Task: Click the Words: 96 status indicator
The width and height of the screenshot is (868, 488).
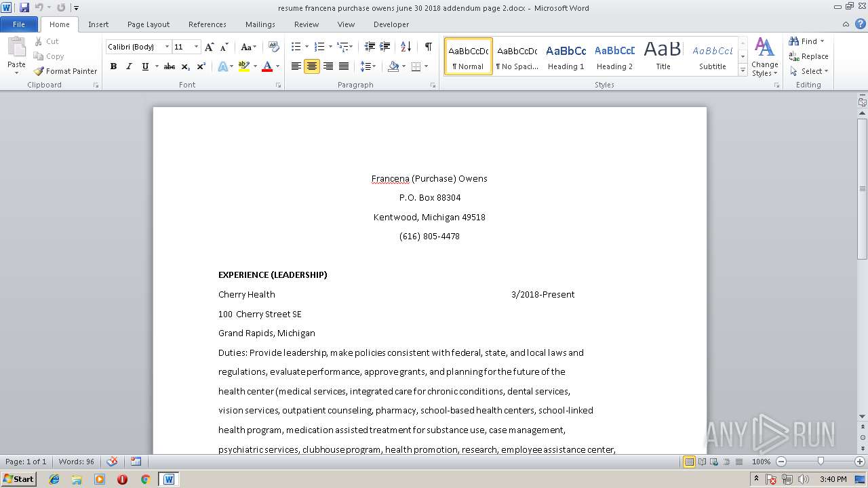Action: (76, 462)
